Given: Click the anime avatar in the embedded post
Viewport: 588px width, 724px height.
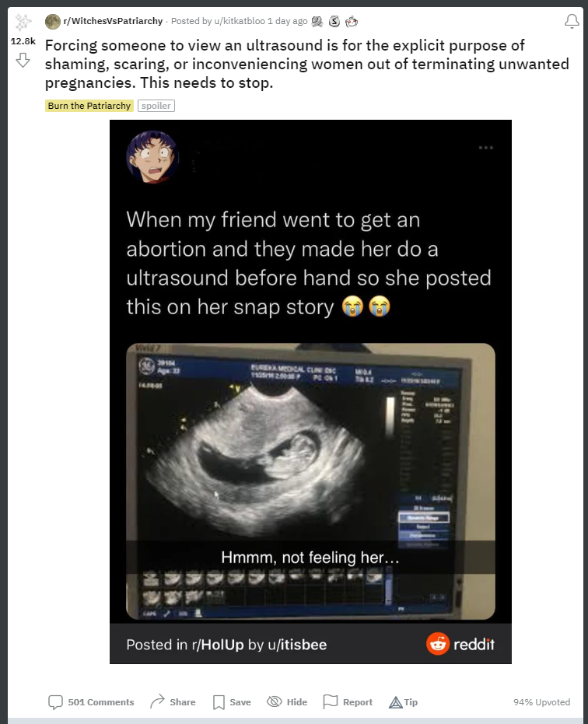Looking at the screenshot, I should tap(152, 157).
